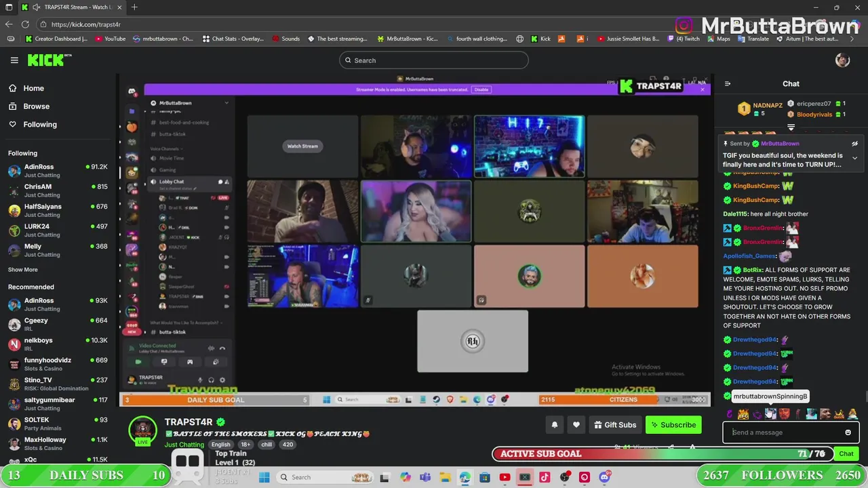
Task: Open TikTok in the Windows taskbar
Action: [545, 477]
